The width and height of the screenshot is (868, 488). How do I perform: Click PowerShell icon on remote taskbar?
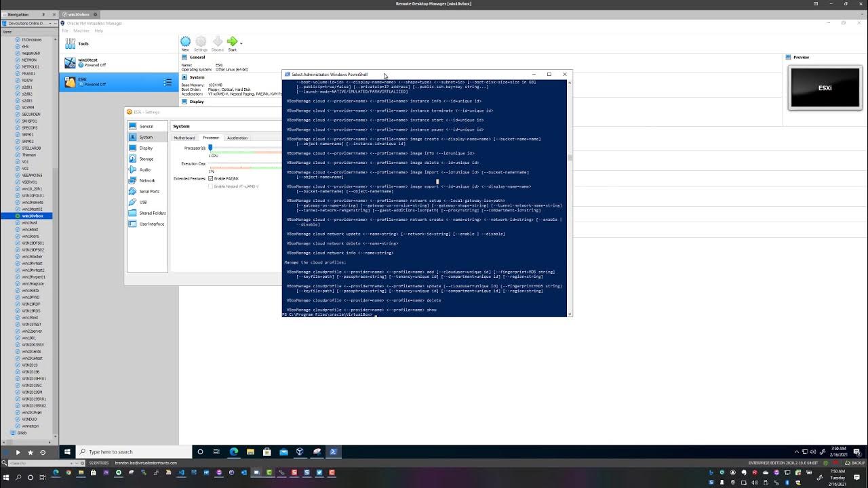333,451
